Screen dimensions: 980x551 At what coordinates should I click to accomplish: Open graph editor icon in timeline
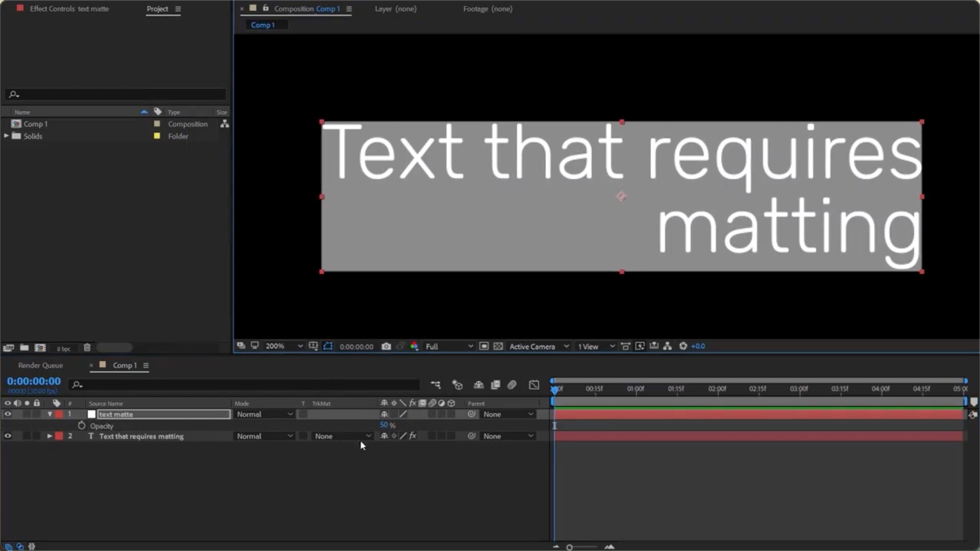534,385
